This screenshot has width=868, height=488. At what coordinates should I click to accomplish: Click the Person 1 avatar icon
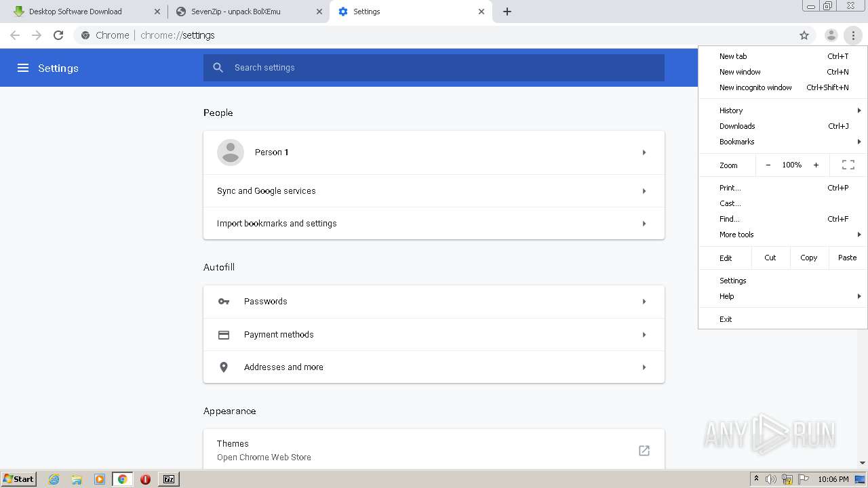(x=231, y=152)
